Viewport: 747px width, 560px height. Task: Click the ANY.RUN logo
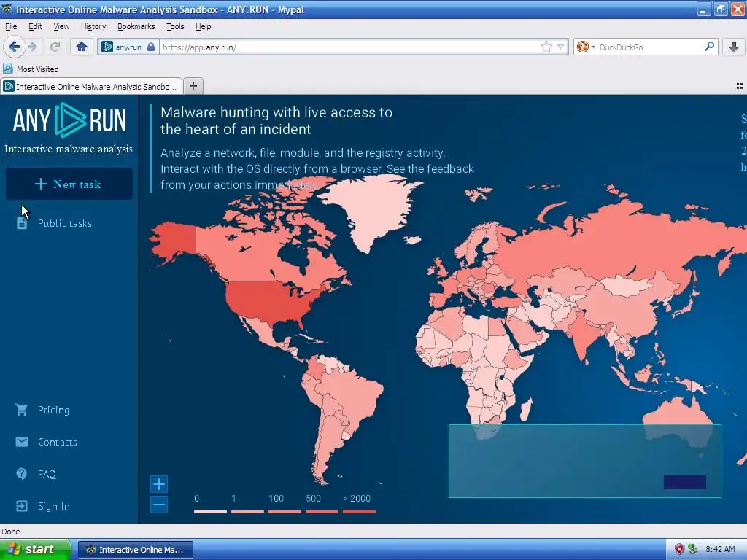pyautogui.click(x=69, y=120)
